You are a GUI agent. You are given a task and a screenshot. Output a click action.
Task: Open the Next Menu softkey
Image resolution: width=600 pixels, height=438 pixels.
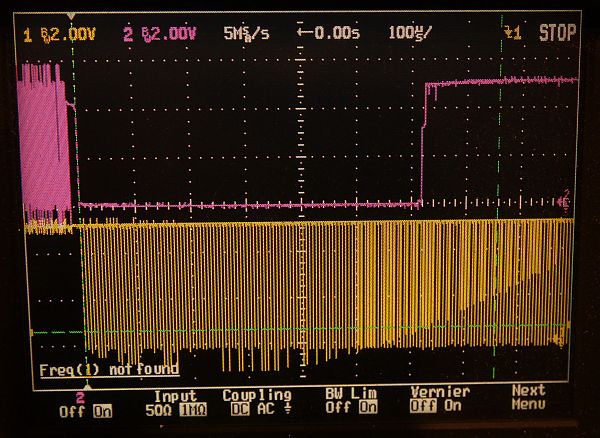pos(528,398)
